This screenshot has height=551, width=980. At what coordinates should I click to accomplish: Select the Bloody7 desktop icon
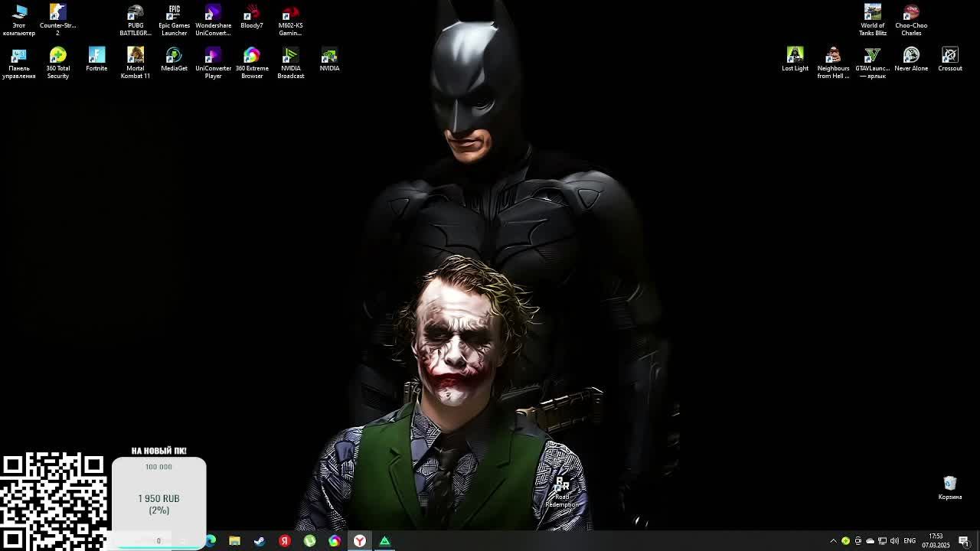[x=252, y=17]
